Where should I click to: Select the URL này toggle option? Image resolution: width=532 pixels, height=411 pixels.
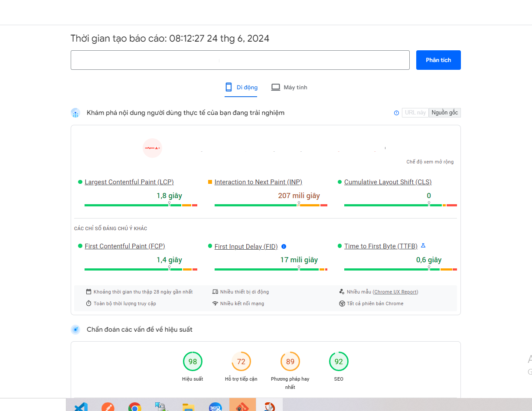click(415, 113)
